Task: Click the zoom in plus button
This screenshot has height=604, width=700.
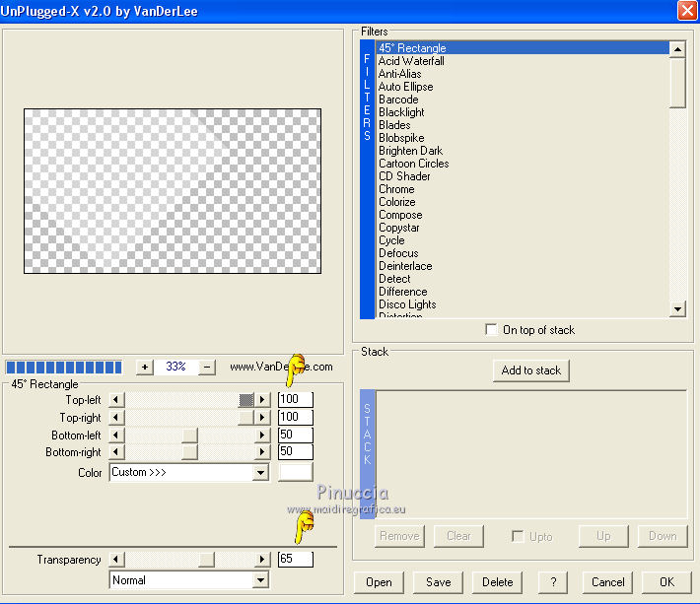Action: click(145, 367)
